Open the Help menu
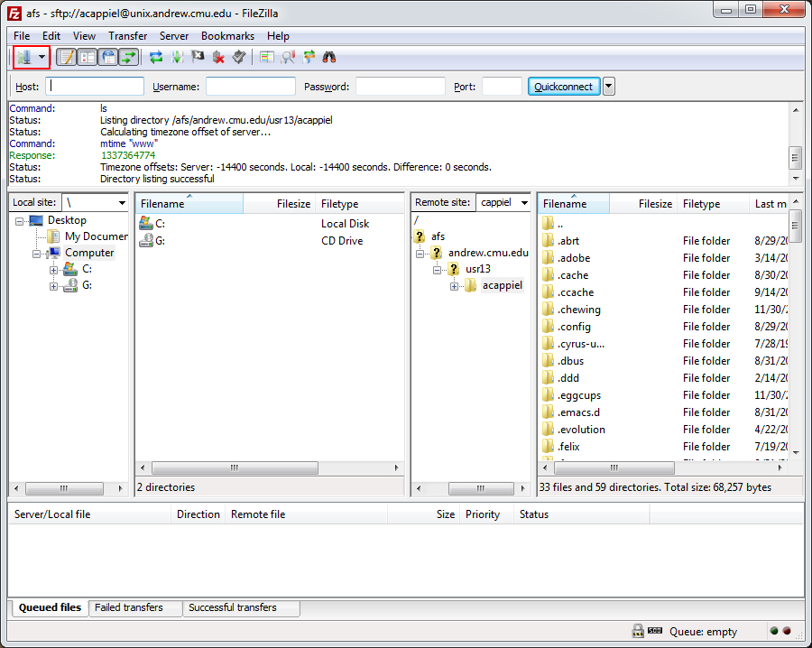This screenshot has width=812, height=648. click(x=278, y=36)
